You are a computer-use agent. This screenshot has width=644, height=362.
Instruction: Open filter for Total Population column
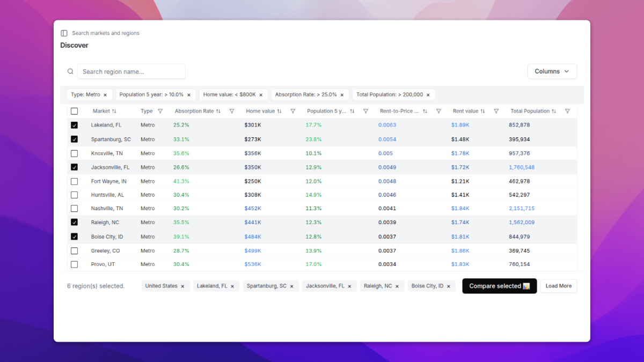[567, 112]
